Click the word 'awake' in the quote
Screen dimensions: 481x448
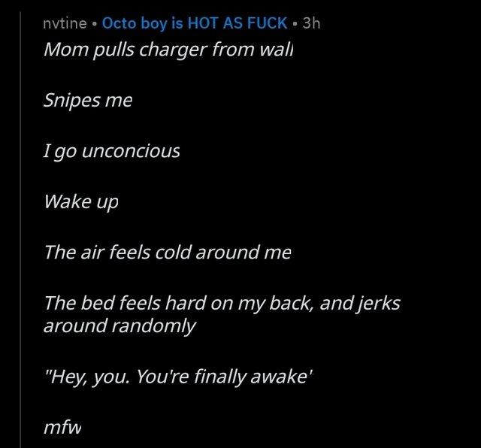(283, 378)
